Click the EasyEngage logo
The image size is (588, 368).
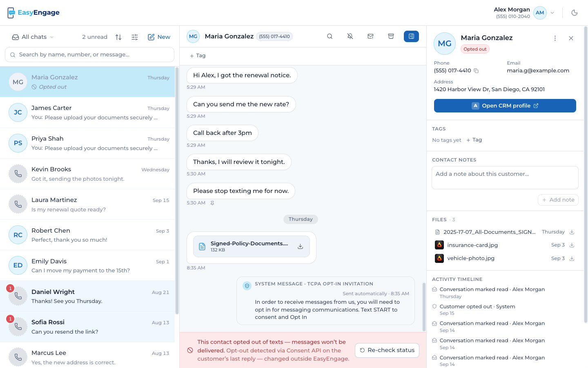pos(33,13)
